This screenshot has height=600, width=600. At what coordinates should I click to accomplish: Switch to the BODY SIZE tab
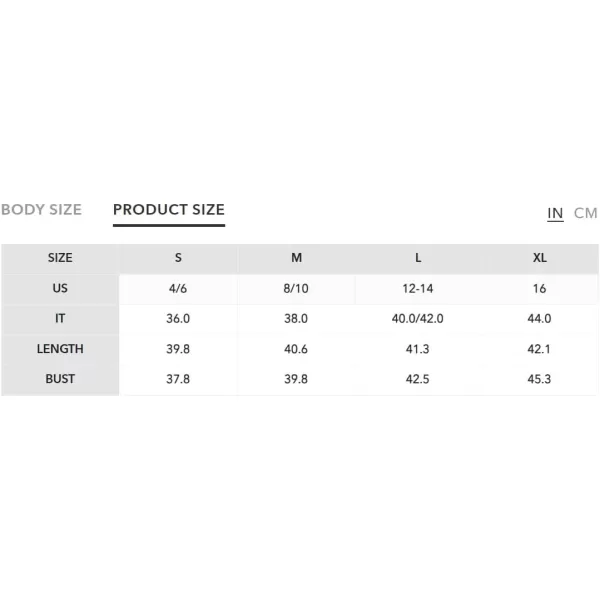[41, 210]
